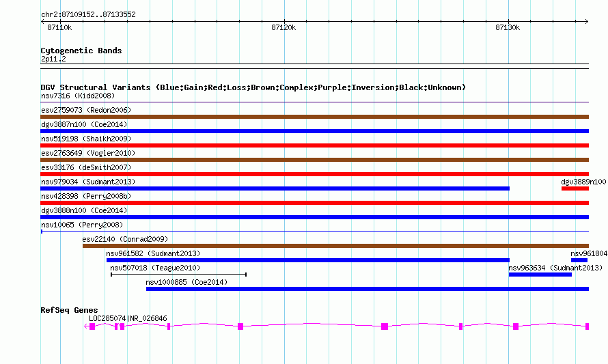This screenshot has height=364, width=608.
Task: Select the red esv33176 loss bar
Action: [314, 174]
